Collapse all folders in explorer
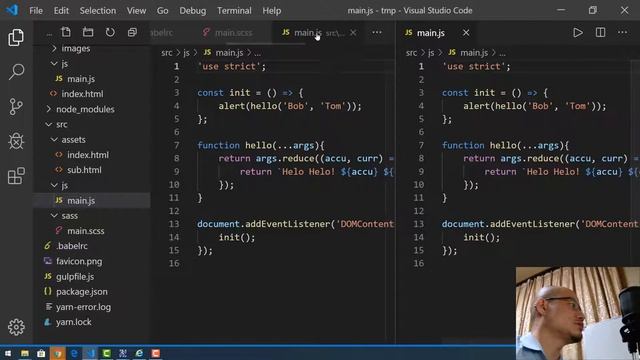This screenshot has width=640, height=360. (132, 32)
